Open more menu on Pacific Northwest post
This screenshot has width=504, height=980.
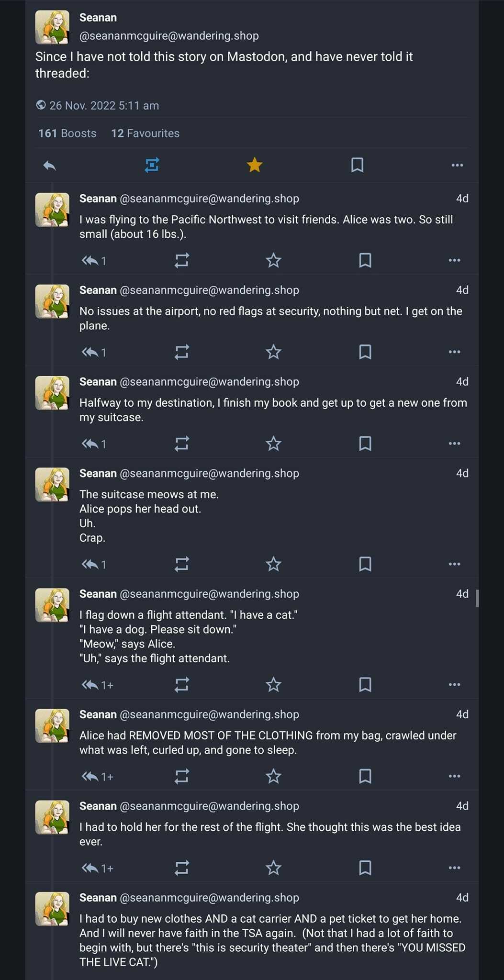[454, 261]
